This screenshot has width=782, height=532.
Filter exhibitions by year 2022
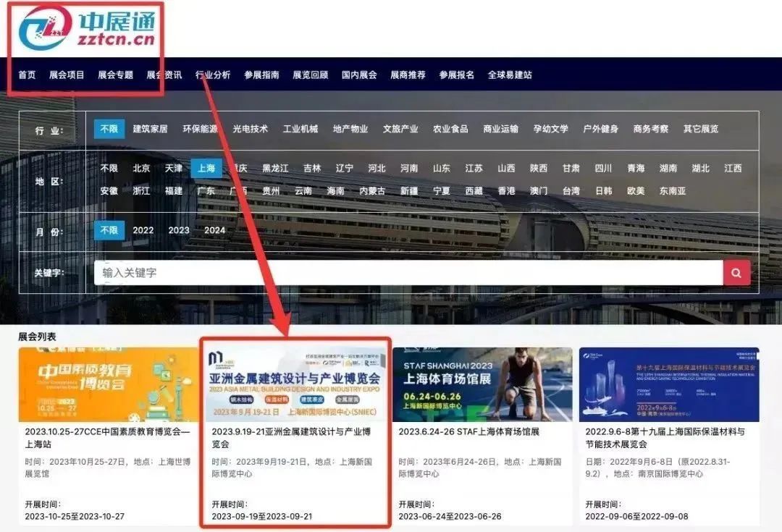[143, 230]
